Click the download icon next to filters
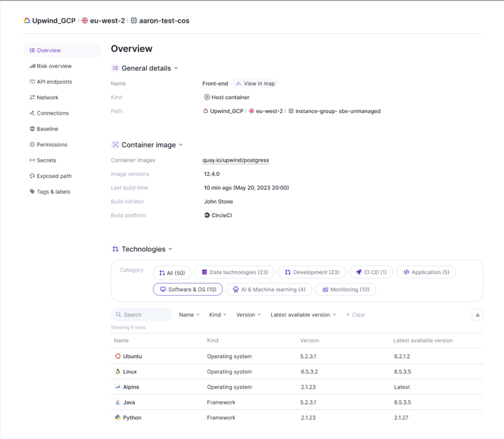The image size is (504, 439). pyautogui.click(x=477, y=314)
